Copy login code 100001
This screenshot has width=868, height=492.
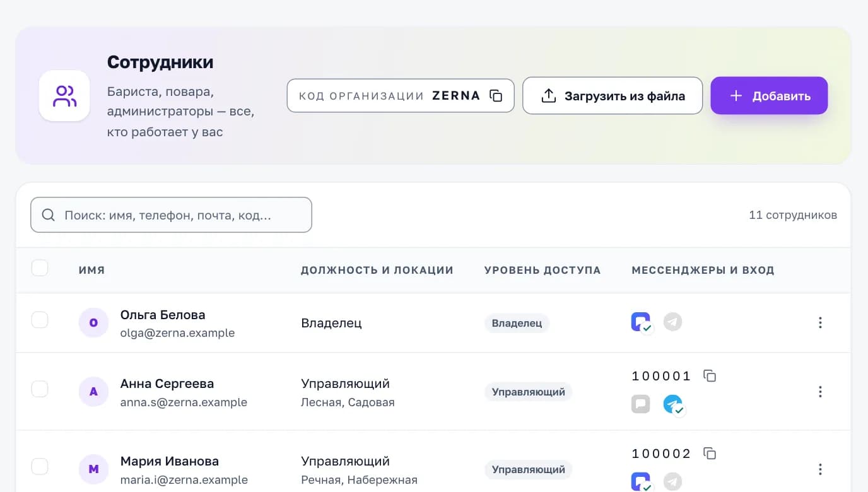(710, 376)
